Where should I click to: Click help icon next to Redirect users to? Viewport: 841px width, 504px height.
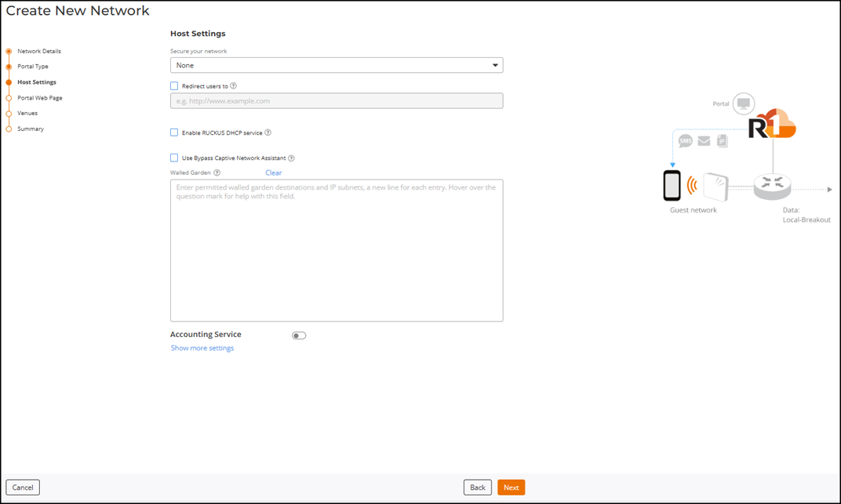click(x=234, y=86)
